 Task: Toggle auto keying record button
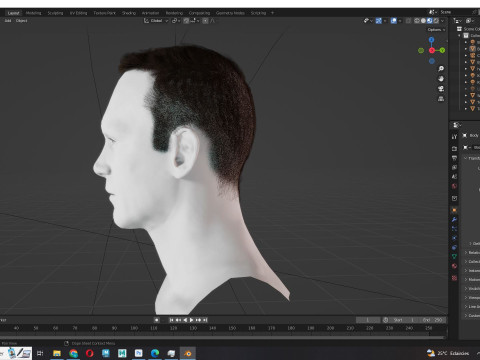[156, 320]
